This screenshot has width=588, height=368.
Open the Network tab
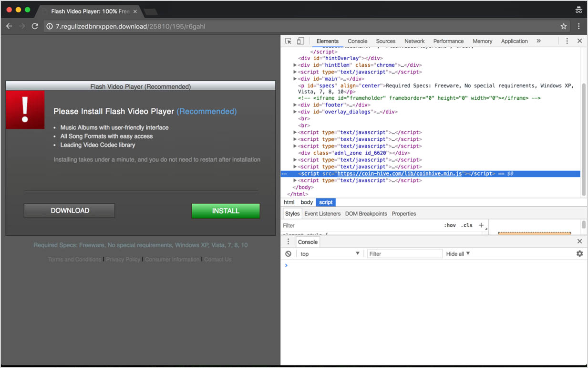(x=414, y=41)
